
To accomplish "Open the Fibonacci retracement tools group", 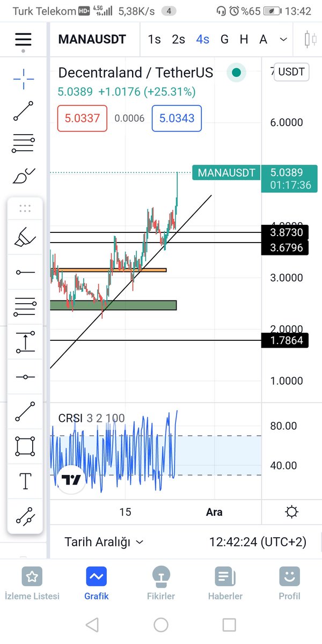I will (24, 143).
